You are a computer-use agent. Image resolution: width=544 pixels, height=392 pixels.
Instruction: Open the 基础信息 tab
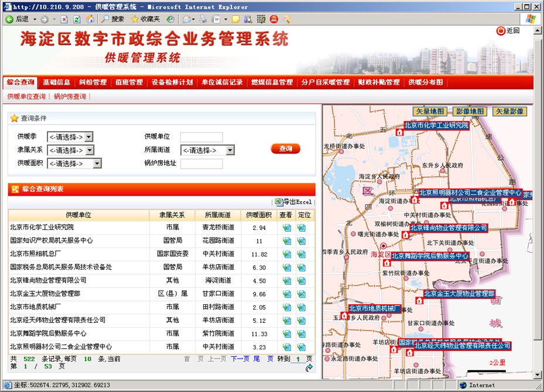pos(57,82)
